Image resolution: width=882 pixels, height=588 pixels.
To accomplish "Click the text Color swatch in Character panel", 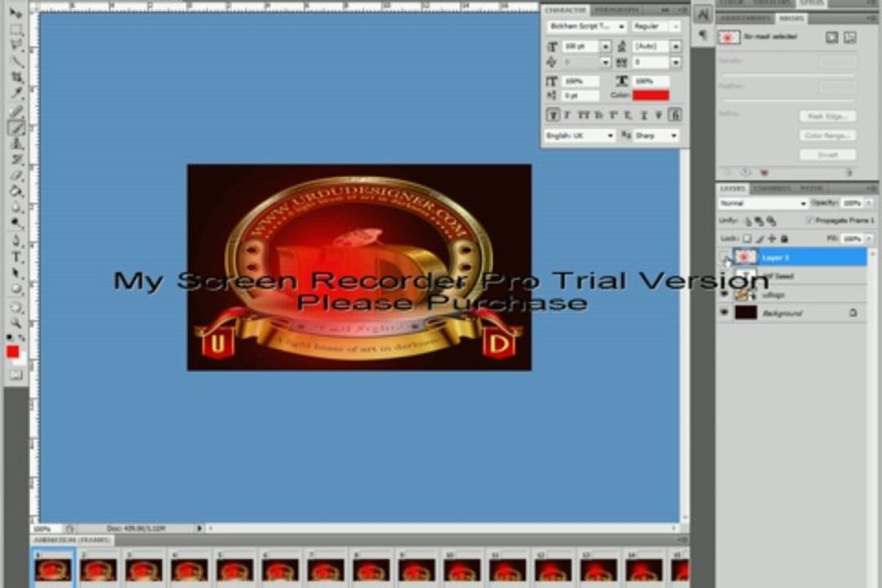I will tap(651, 96).
